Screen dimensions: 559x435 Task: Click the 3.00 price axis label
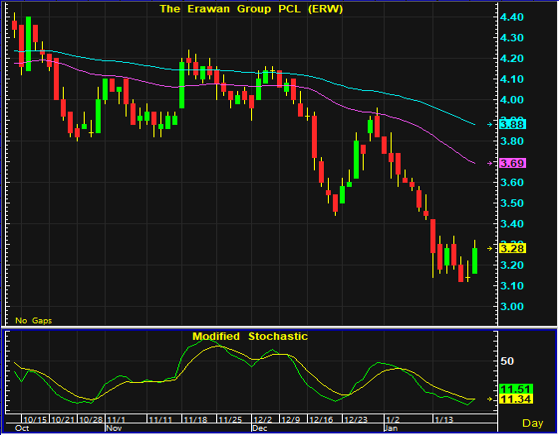coord(512,307)
